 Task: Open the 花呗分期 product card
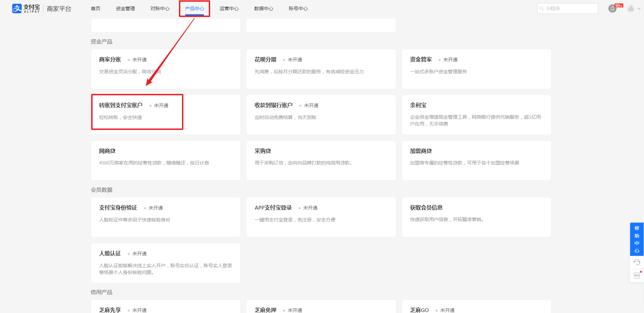click(321, 69)
